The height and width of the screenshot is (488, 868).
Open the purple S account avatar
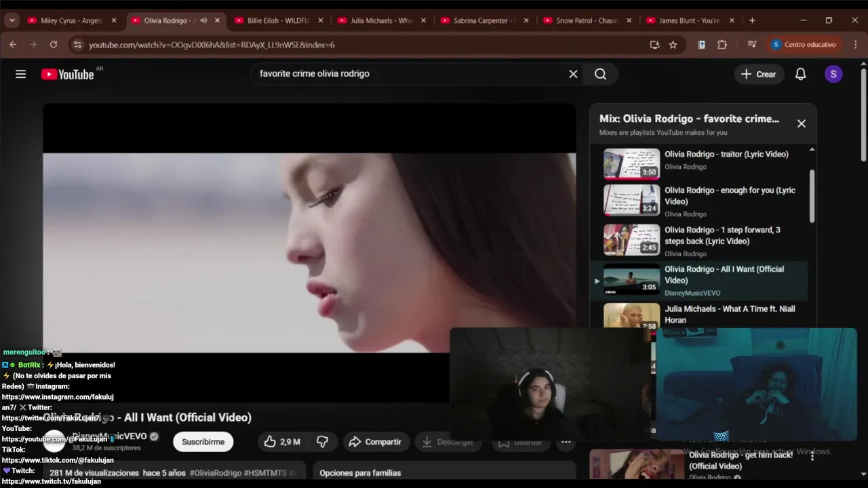pyautogui.click(x=833, y=74)
